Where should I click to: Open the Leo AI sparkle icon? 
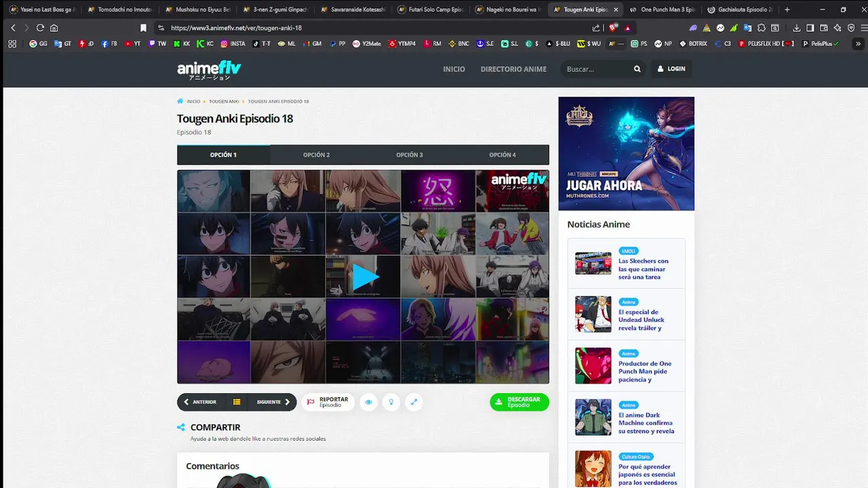837,28
